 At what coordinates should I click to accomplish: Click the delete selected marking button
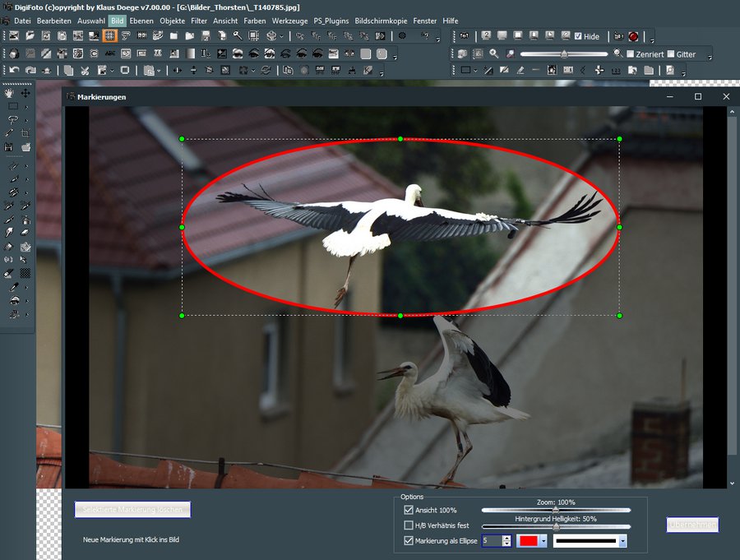pos(132,510)
